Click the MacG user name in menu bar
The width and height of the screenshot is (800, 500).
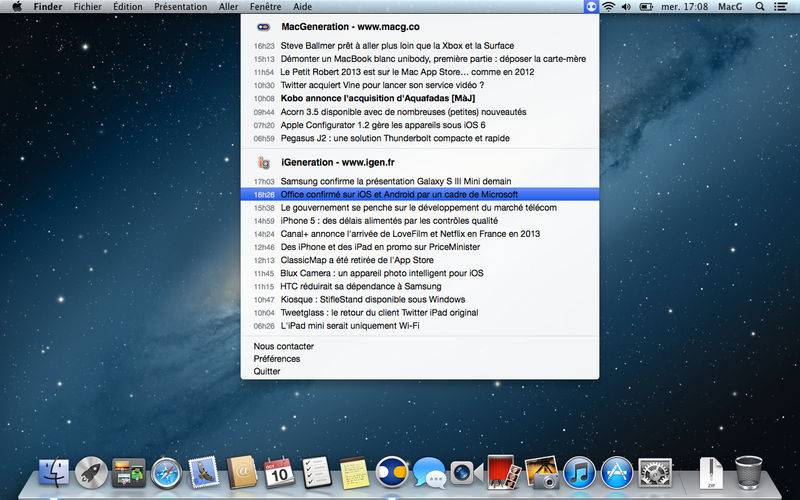point(730,7)
